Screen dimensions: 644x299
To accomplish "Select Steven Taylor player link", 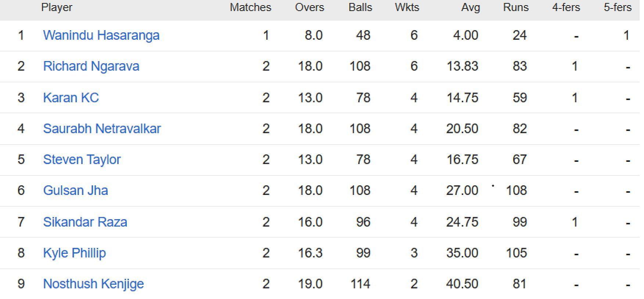I will (x=82, y=160).
